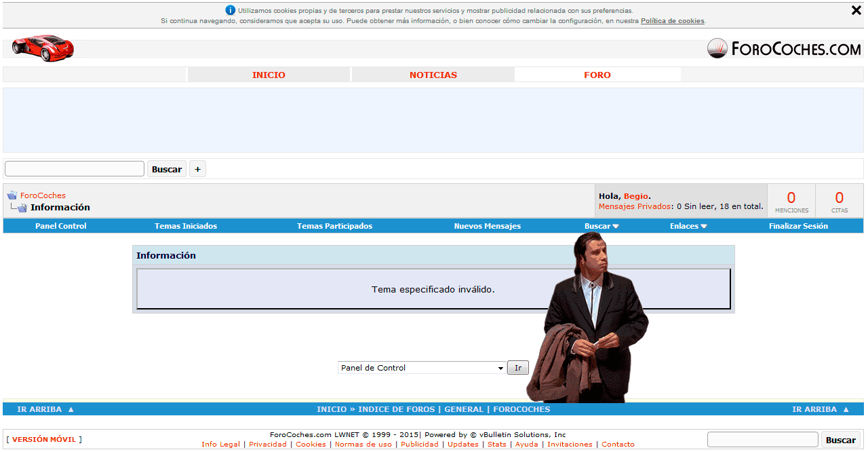Close the cookie notice with X
This screenshot has height=452, width=868.
point(856,10)
